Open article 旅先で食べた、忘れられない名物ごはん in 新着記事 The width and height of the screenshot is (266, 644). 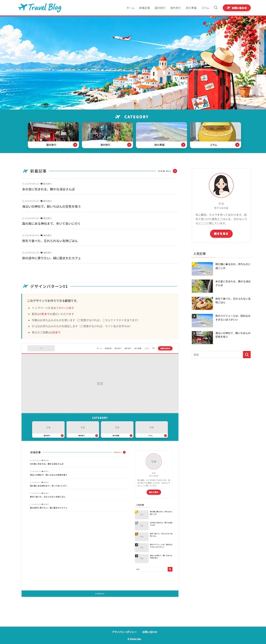click(50, 241)
